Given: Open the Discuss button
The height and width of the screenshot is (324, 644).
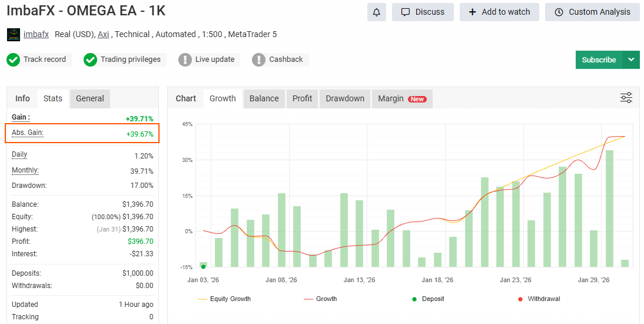Looking at the screenshot, I should (423, 12).
